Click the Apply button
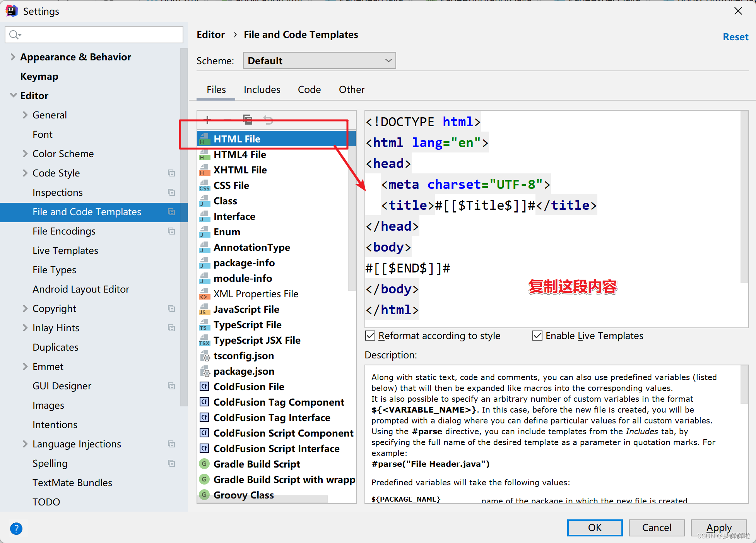Image resolution: width=756 pixels, height=543 pixels. 718,528
